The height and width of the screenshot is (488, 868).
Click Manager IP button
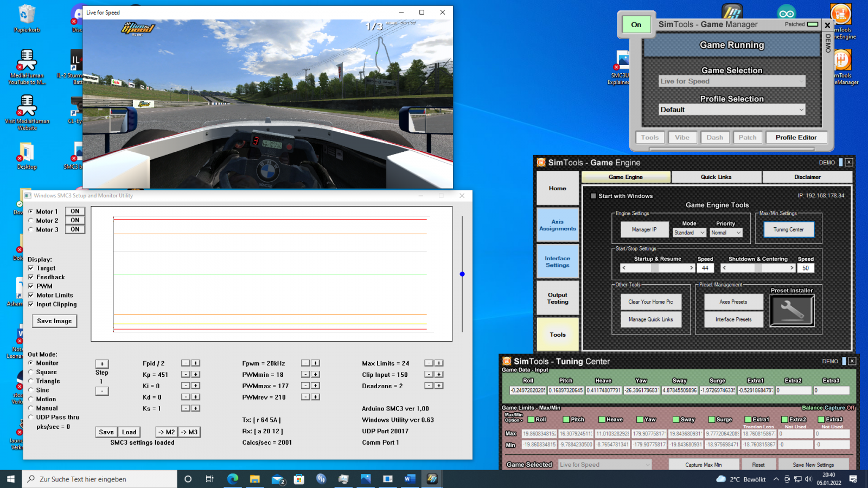point(644,230)
